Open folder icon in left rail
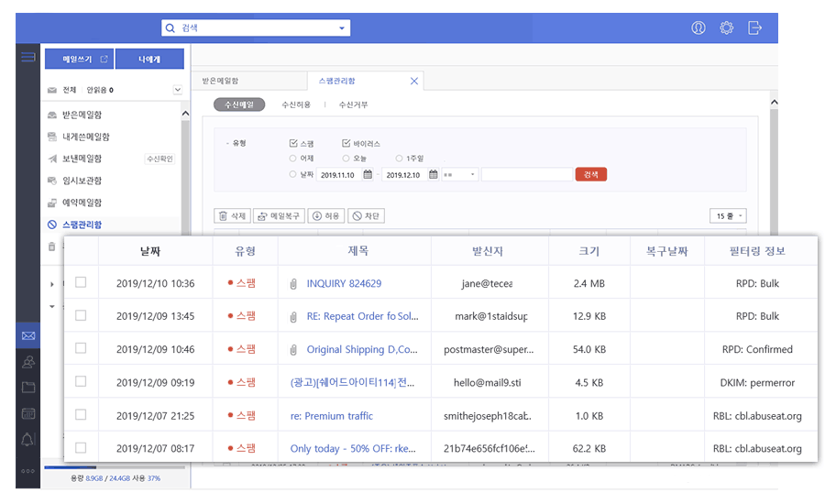Image resolution: width=825 pixels, height=504 pixels. 27,388
